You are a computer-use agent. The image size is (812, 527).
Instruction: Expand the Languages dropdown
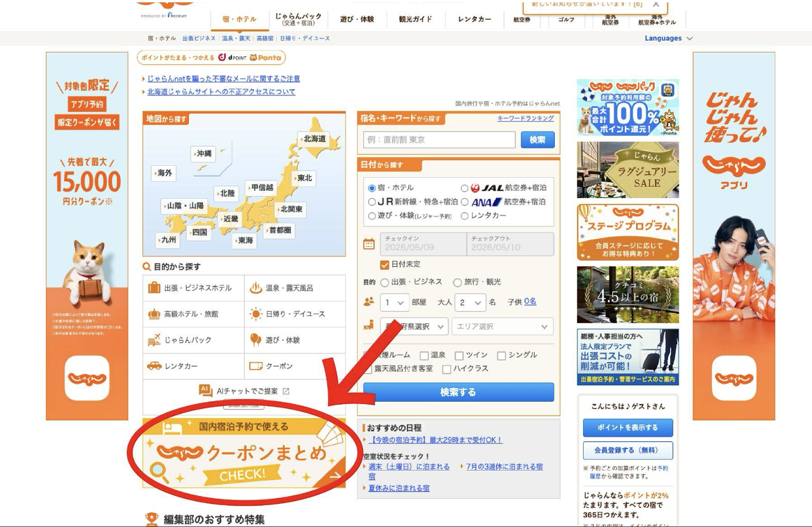tap(668, 38)
